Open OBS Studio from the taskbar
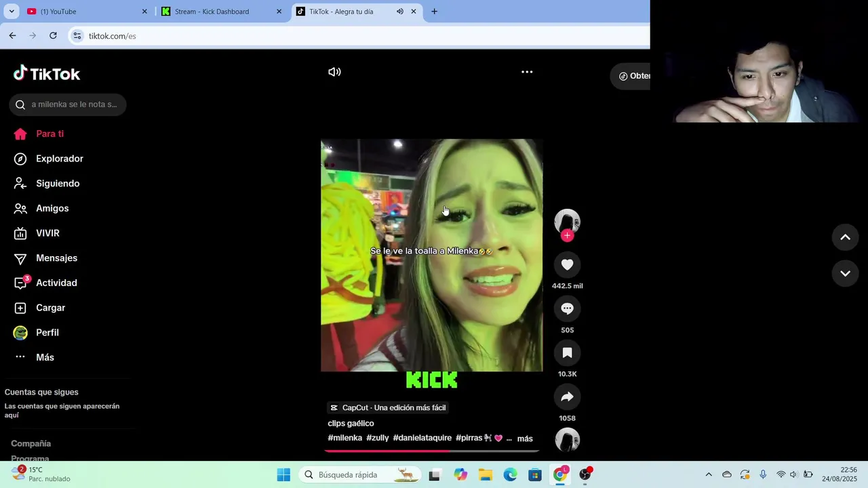Image resolution: width=868 pixels, height=488 pixels. click(x=585, y=475)
